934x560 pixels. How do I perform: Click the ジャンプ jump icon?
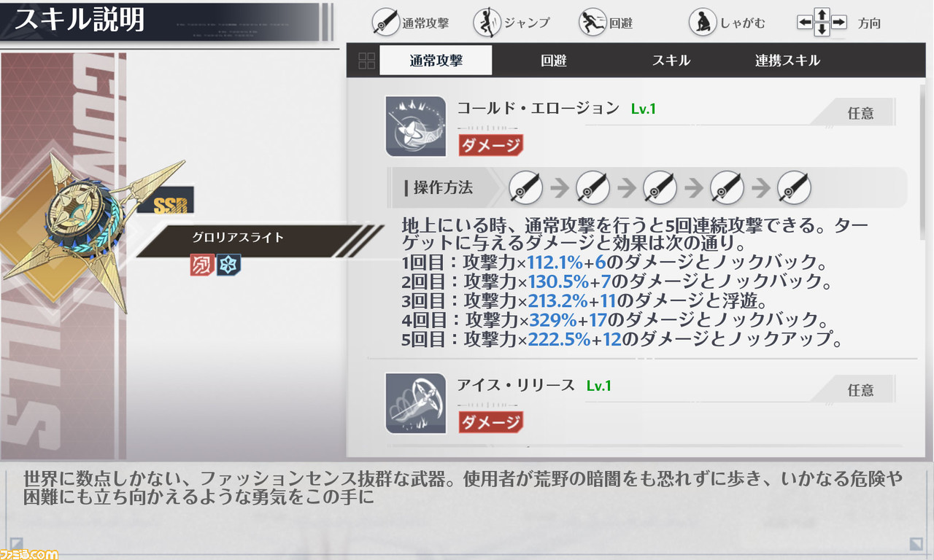tap(487, 23)
